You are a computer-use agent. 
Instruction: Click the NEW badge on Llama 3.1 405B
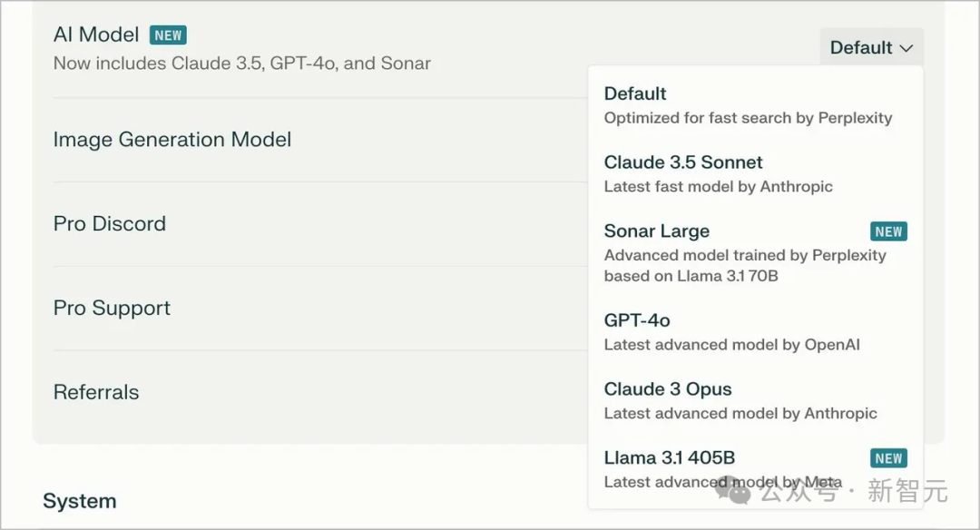[888, 458]
